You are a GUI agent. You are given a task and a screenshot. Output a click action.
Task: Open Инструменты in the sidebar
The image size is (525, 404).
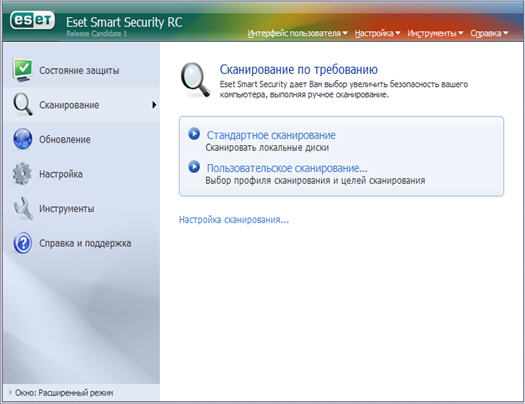67,209
